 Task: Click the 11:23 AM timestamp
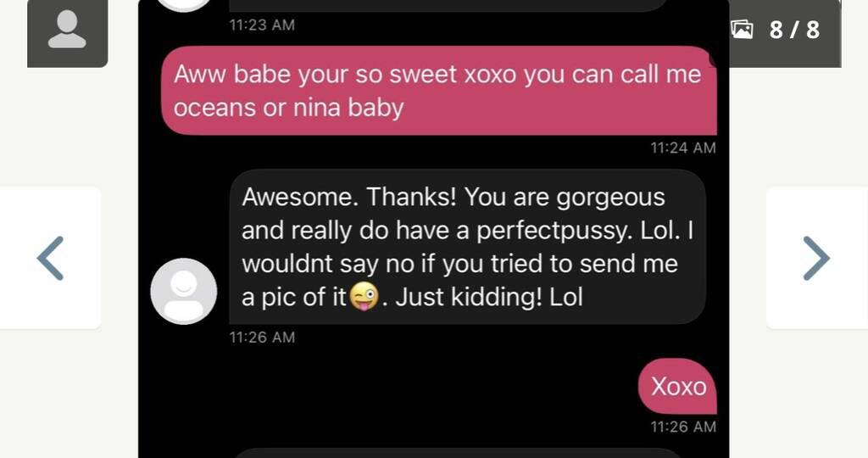(x=262, y=25)
